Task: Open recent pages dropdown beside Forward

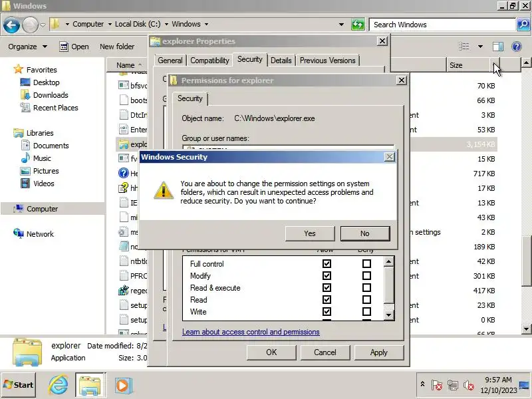Action: pyautogui.click(x=43, y=25)
